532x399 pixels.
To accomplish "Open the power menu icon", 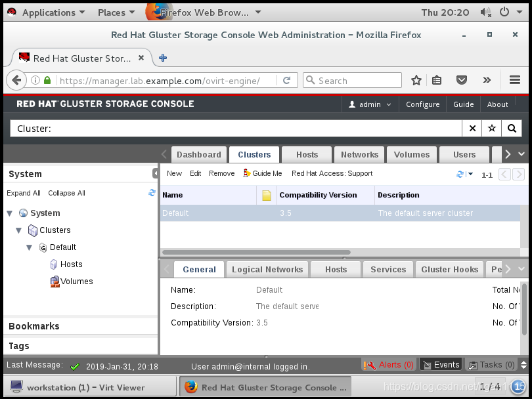I will (x=504, y=12).
